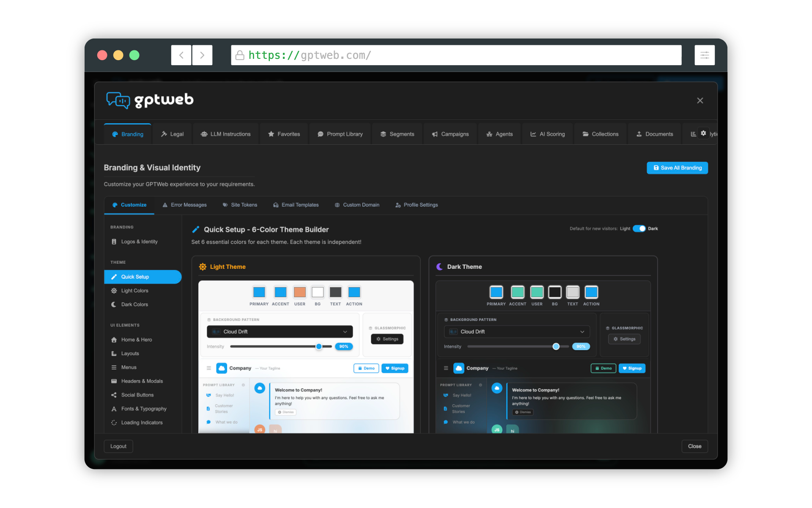This screenshot has height=508, width=812.
Task: Click Dismiss in Dark Theme welcome message
Action: point(523,412)
